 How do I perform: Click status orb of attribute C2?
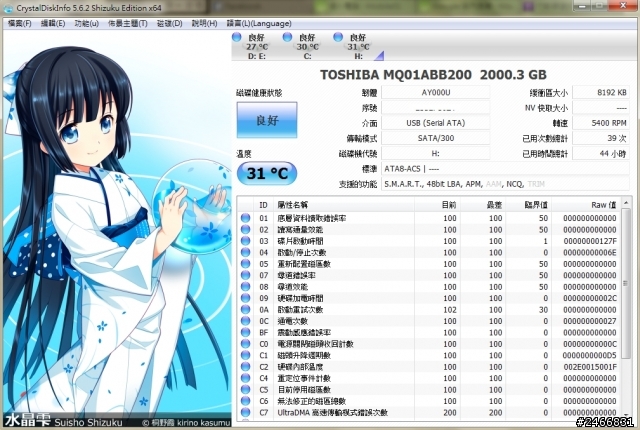pos(245,367)
